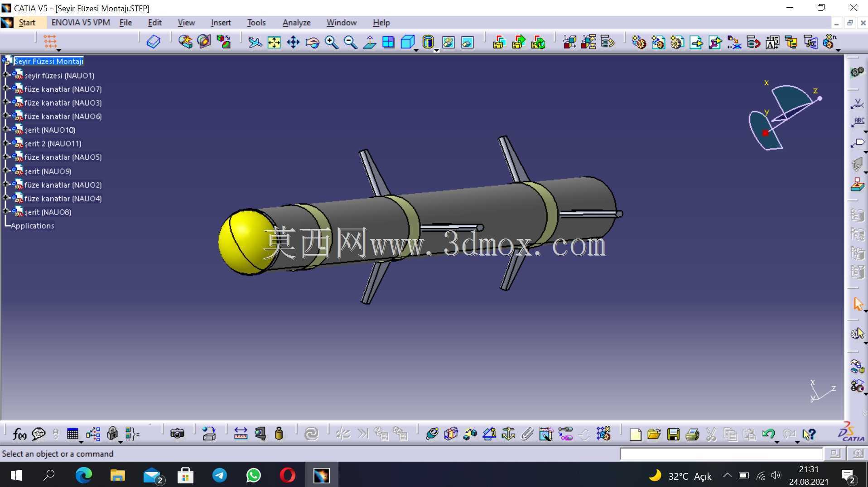Click the Fly Mode icon
Screen dimensions: 868x487
[255, 43]
